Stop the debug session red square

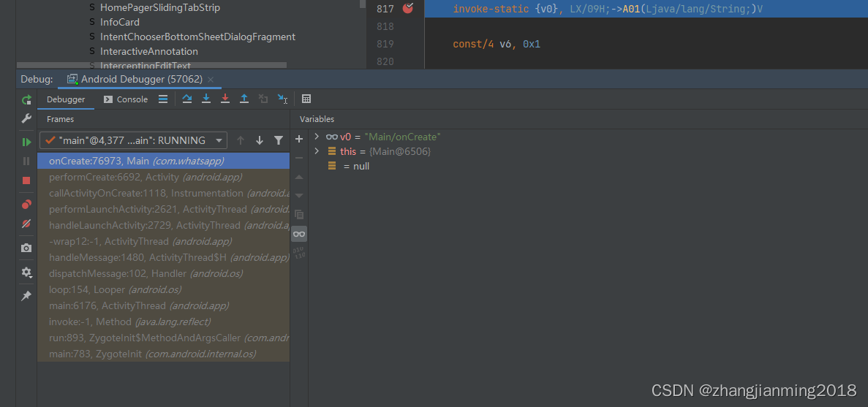[x=26, y=180]
